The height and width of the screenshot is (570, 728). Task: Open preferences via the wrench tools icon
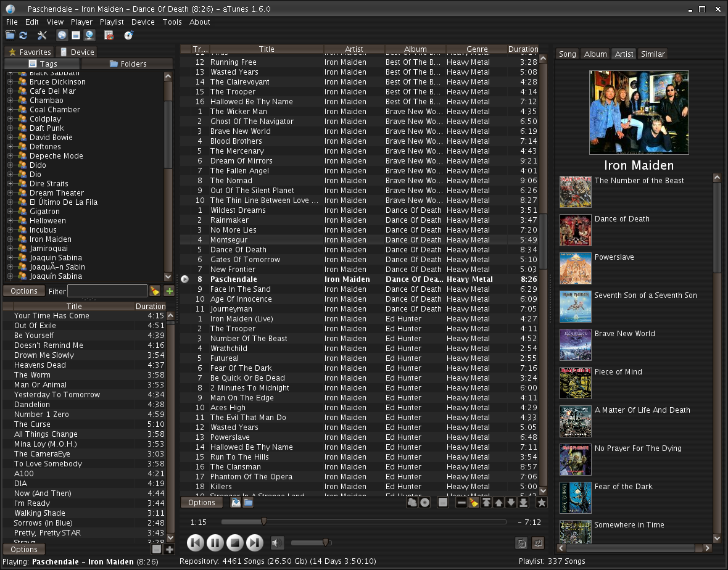[x=42, y=36]
